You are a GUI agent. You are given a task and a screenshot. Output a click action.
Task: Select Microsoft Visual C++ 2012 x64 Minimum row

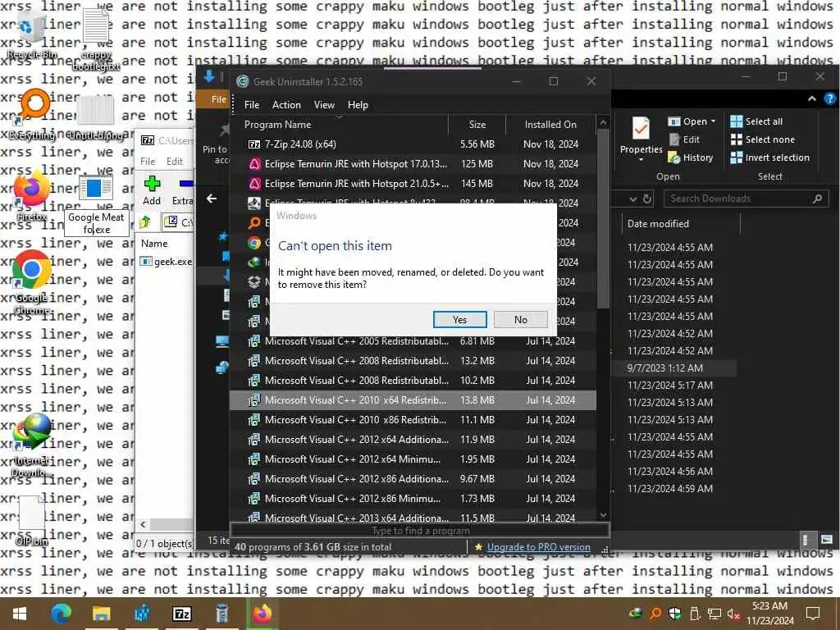pyautogui.click(x=413, y=459)
